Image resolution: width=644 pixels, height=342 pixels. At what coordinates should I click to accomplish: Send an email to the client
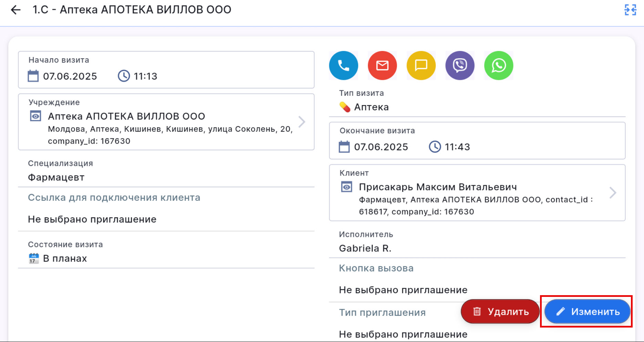[382, 65]
